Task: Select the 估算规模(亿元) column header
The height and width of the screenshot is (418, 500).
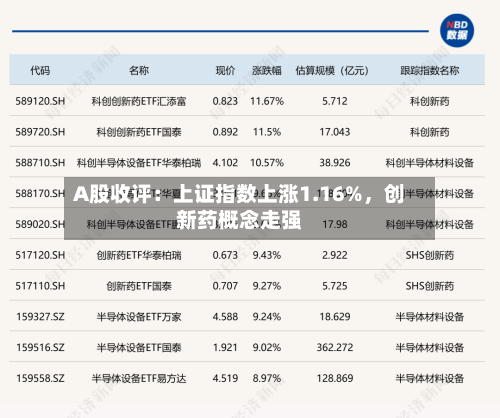Action: (x=333, y=70)
